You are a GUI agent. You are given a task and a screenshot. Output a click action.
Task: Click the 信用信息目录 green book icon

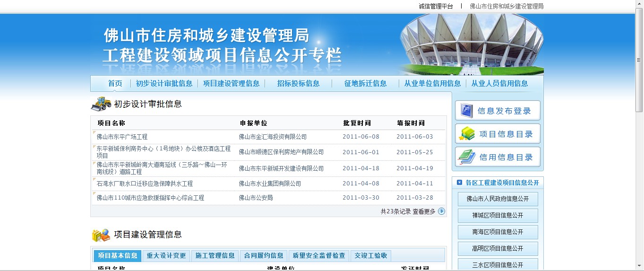[467, 157]
